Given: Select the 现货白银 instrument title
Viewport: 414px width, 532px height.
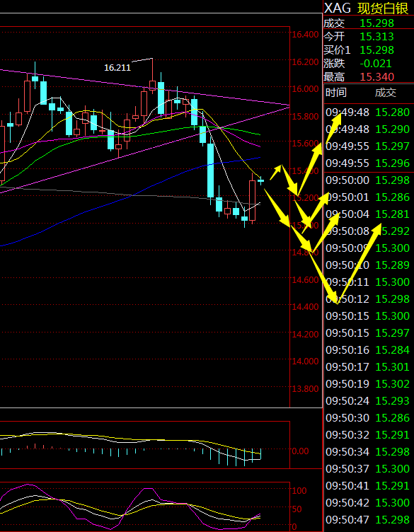Looking at the screenshot, I should 383,8.
